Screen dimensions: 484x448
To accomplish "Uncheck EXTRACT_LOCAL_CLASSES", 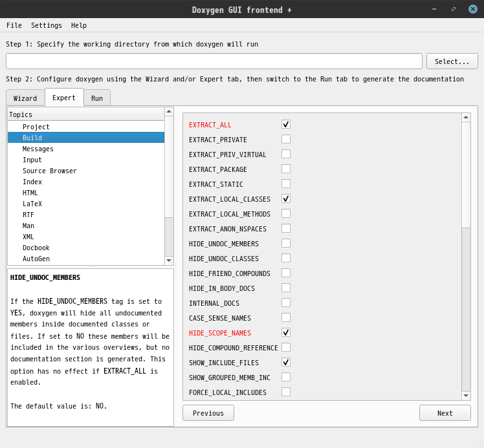I will point(286,198).
